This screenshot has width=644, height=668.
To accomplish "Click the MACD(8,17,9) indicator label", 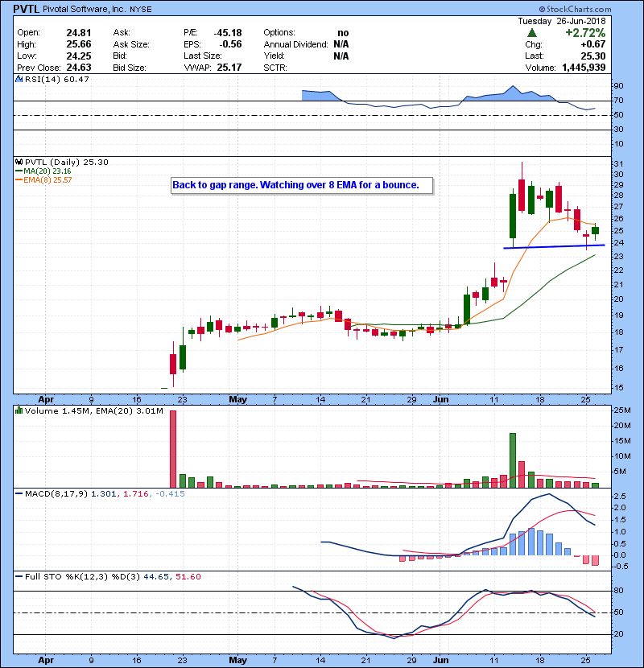I will click(x=56, y=494).
